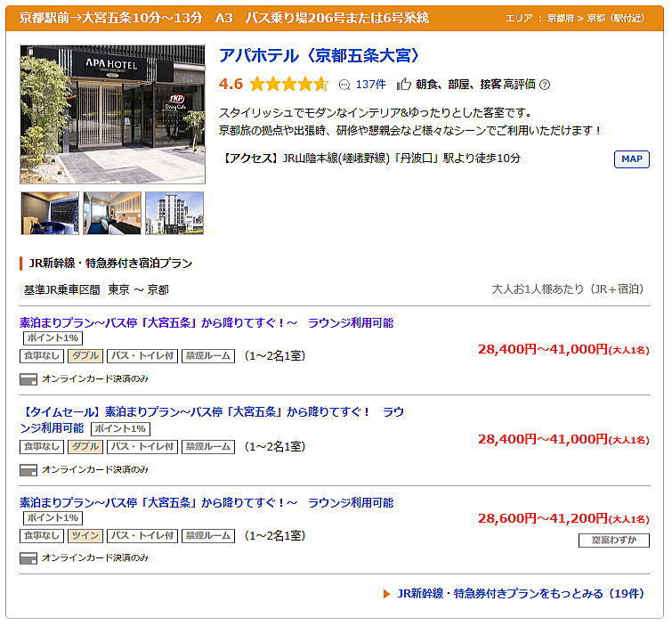Open the 137件 reviews link
The width and height of the screenshot is (672, 626).
tap(370, 85)
